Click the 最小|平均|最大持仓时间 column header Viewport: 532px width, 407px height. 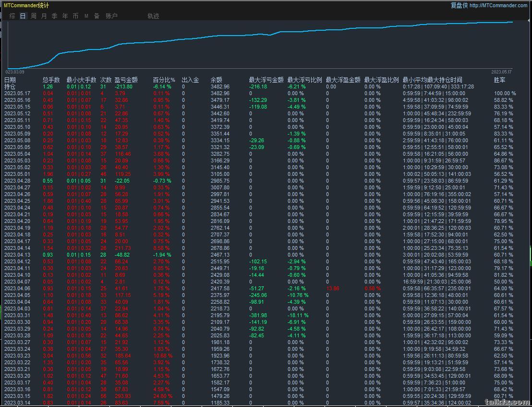432,80
